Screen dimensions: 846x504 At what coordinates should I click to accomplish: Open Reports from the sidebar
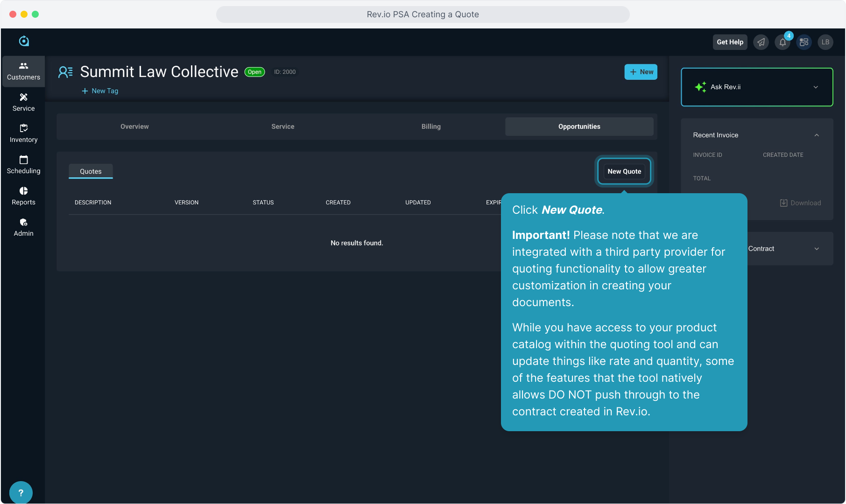pyautogui.click(x=23, y=196)
